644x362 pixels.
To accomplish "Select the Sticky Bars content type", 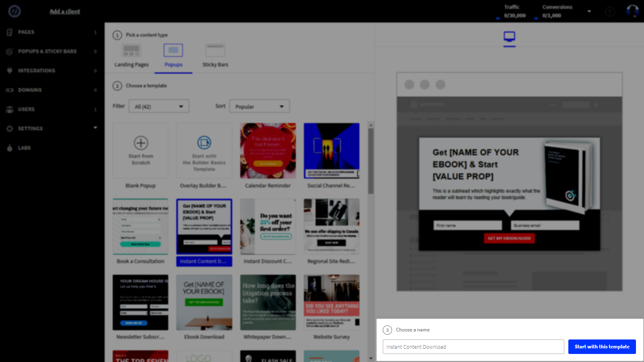I will coord(215,56).
